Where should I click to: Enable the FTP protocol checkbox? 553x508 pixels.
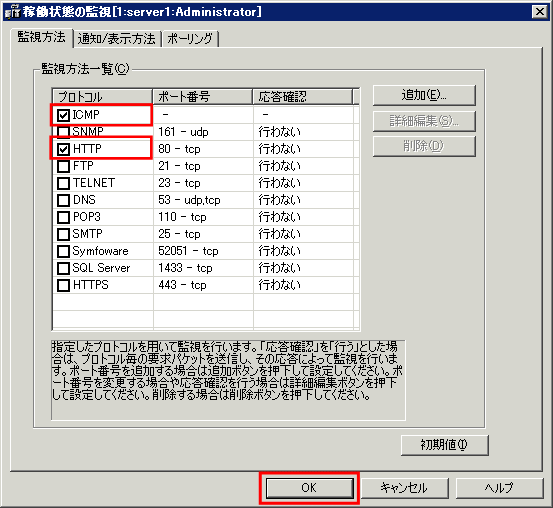pyautogui.click(x=63, y=166)
